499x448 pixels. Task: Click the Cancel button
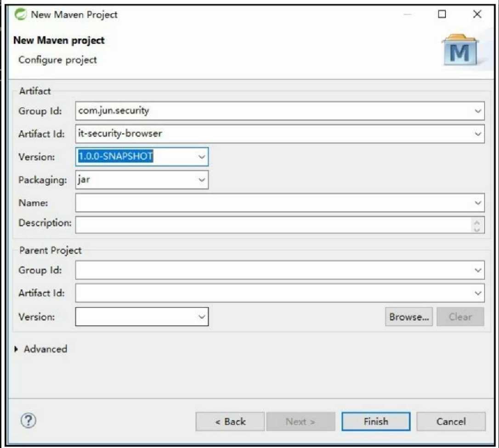click(x=451, y=422)
